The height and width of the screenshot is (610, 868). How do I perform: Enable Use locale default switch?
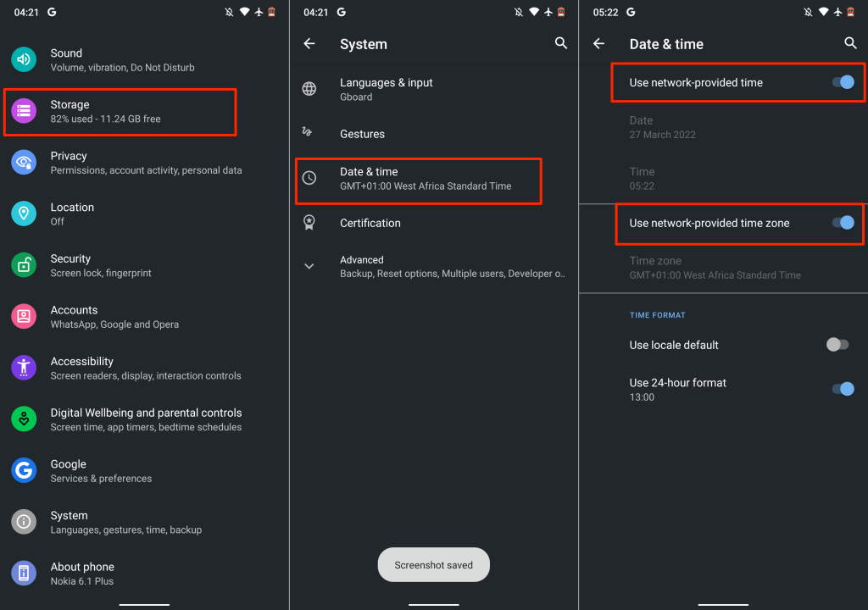(837, 345)
